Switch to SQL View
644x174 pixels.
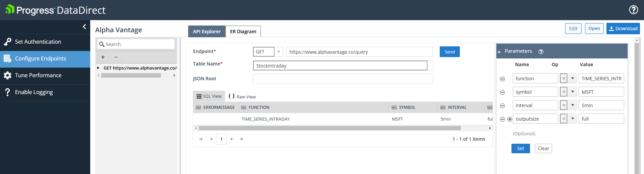(209, 96)
